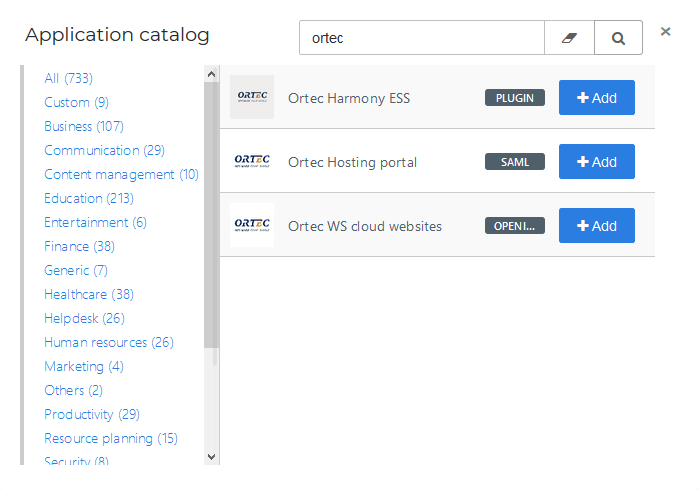Select the Ortec Hosting portal title
Screen dimensions: 698x489
[353, 163]
